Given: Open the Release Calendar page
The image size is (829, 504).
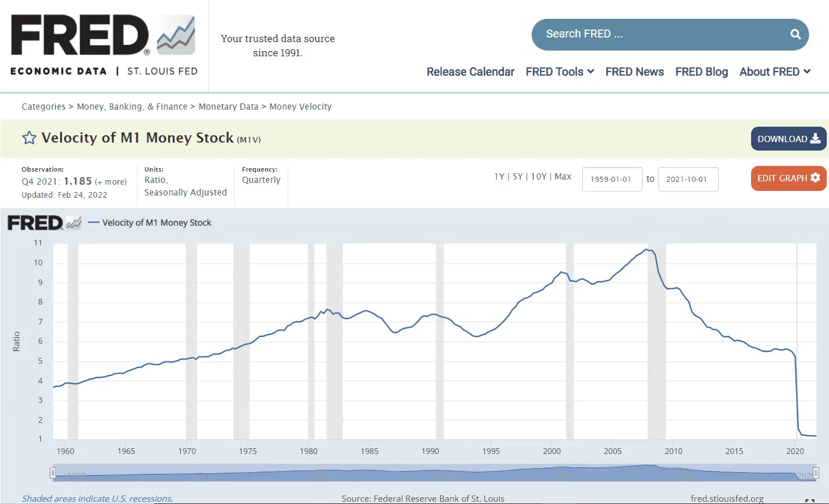Looking at the screenshot, I should pyautogui.click(x=470, y=72).
